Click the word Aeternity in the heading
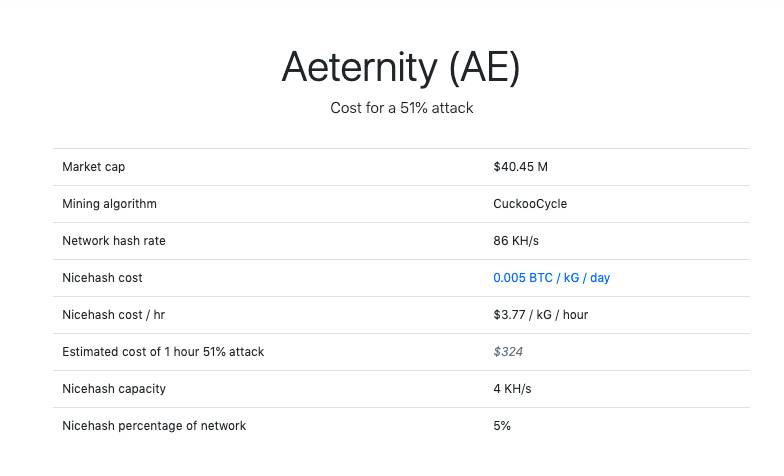784x476 pixels. 359,68
